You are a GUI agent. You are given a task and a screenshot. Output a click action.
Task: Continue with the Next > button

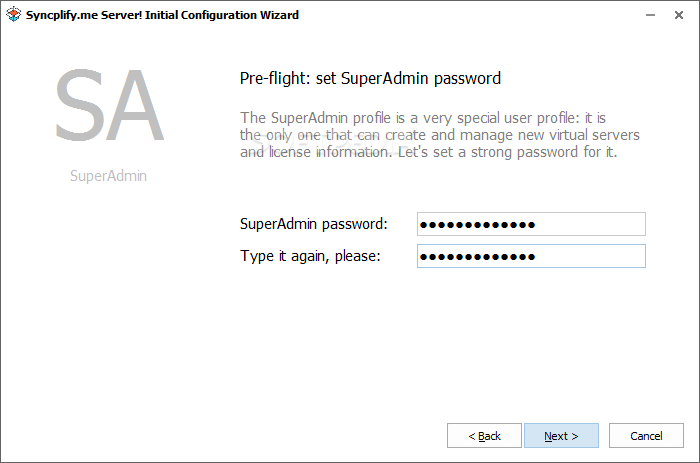tap(561, 436)
